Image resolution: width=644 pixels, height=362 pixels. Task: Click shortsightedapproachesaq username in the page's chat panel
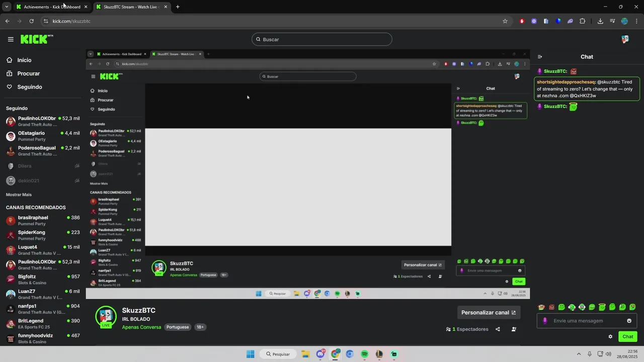(x=566, y=82)
